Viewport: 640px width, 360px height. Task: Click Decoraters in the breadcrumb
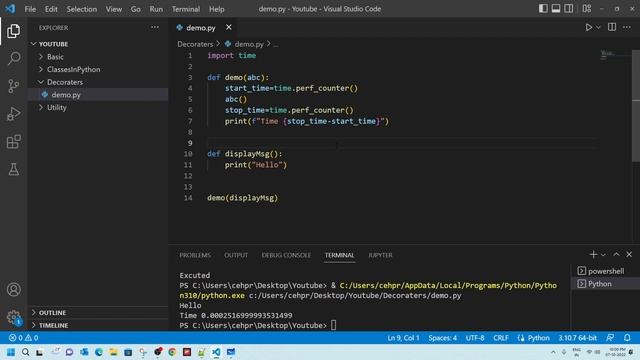tap(195, 44)
